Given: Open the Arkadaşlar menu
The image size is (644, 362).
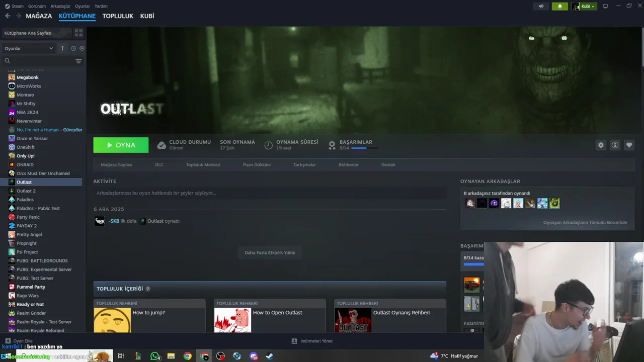Looking at the screenshot, I should (x=60, y=6).
